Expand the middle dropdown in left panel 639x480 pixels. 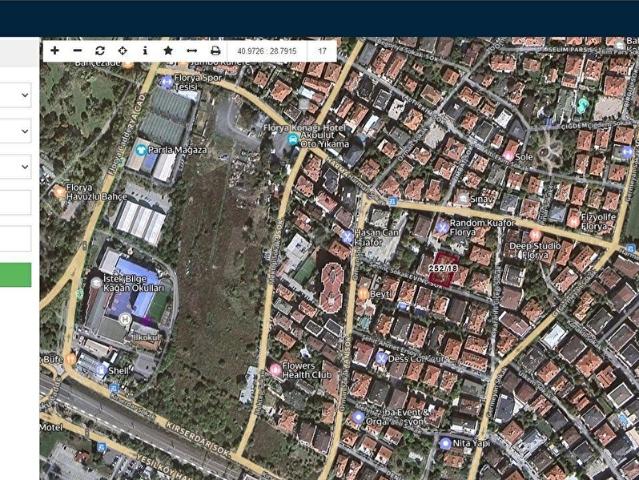coord(16,131)
